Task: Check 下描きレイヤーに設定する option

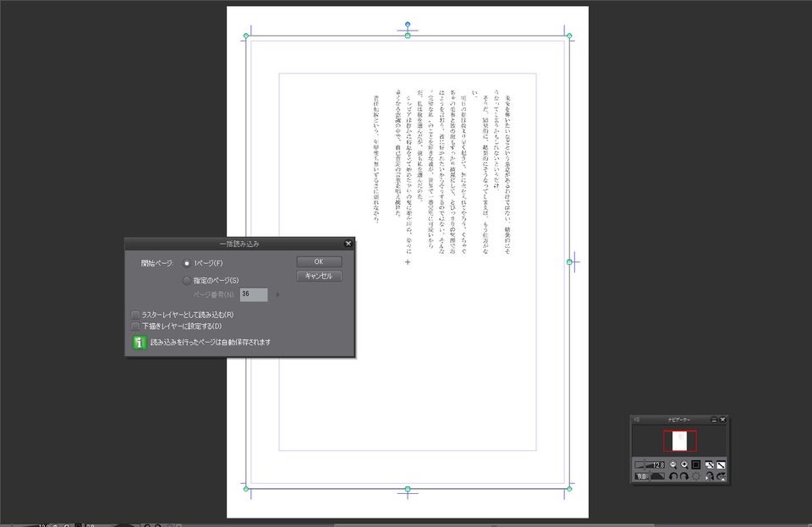Action: click(x=135, y=326)
